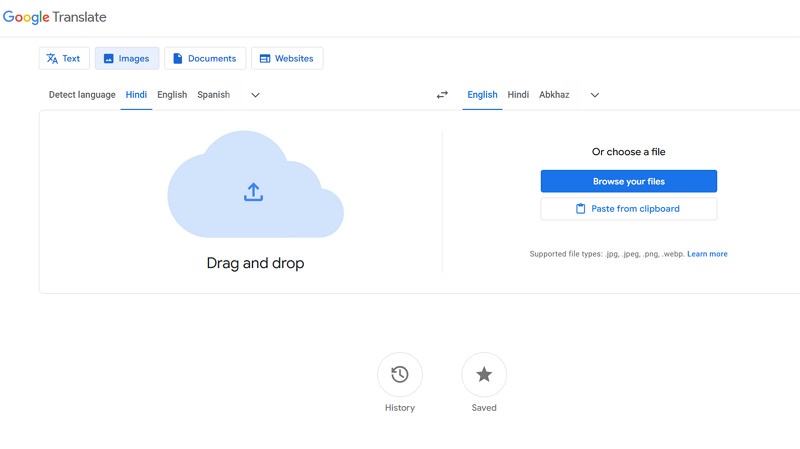Select the Images translation tab

[x=127, y=58]
